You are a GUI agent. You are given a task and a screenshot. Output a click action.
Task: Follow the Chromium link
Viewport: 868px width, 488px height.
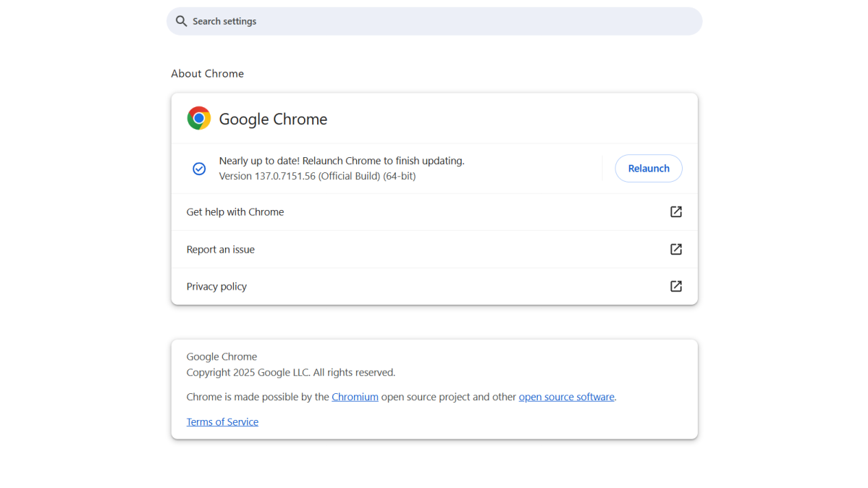click(x=355, y=397)
